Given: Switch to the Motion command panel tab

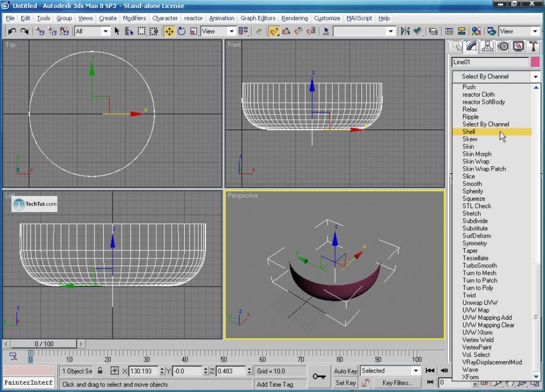Looking at the screenshot, I should (x=503, y=46).
